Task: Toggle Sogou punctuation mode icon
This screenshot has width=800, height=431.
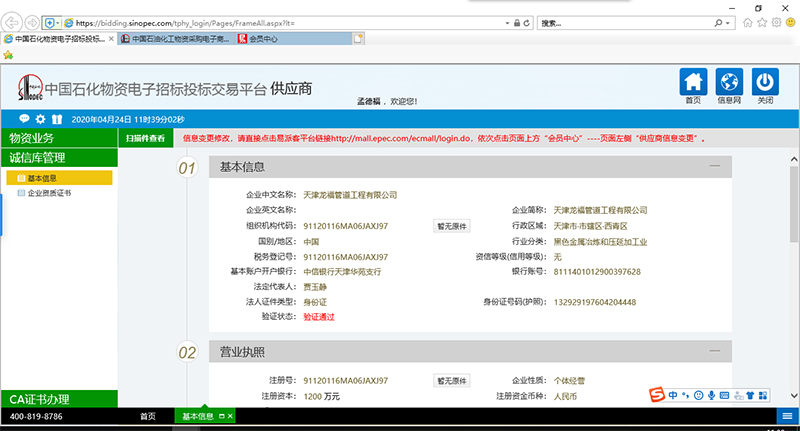Action: [685, 395]
